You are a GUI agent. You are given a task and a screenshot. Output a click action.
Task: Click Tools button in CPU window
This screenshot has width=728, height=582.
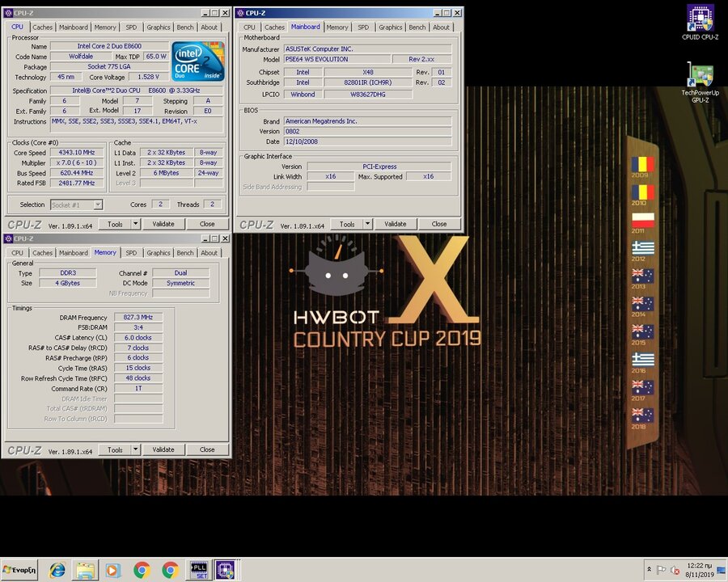coord(115,224)
